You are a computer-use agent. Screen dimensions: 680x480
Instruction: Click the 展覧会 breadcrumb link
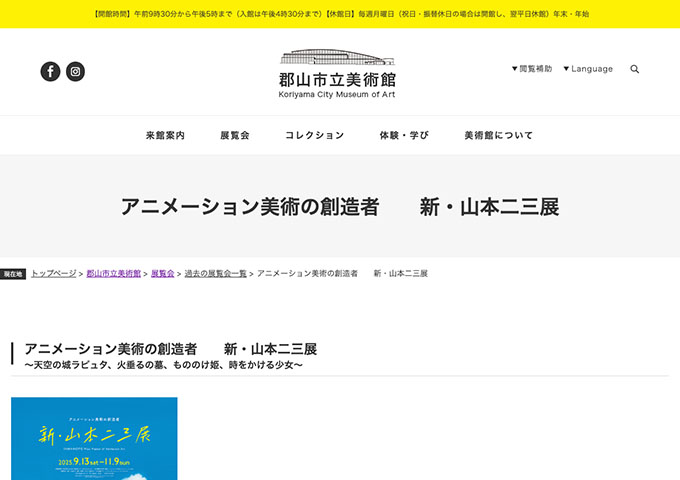[x=162, y=273]
